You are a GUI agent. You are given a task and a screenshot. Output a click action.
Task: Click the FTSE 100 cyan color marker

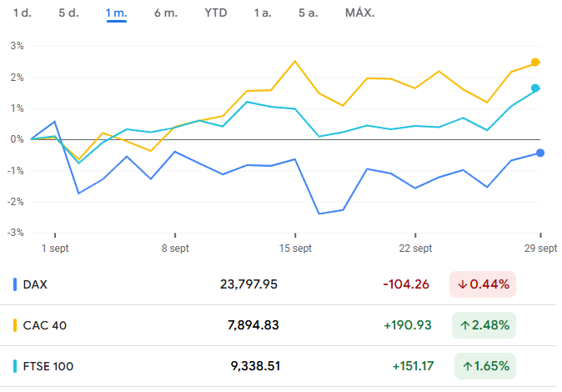pyautogui.click(x=15, y=366)
